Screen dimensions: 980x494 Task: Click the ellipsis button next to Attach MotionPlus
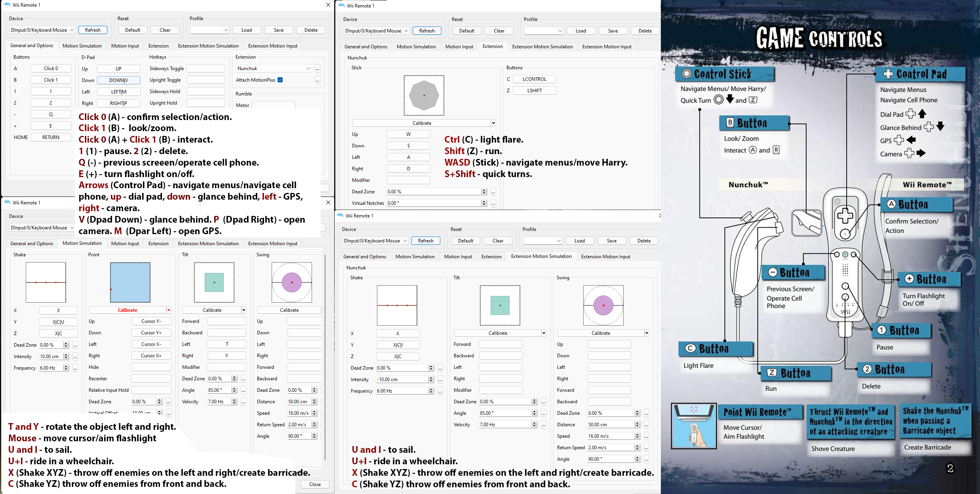coord(317,80)
